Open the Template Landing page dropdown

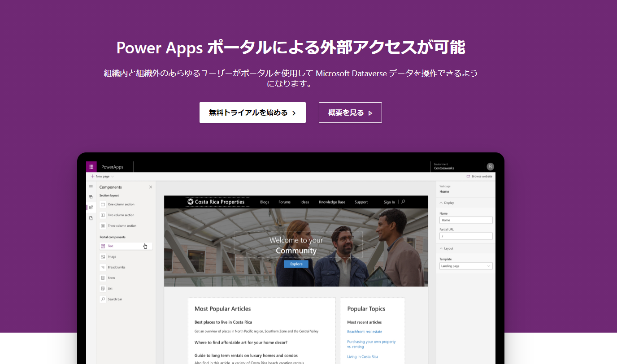click(x=466, y=266)
